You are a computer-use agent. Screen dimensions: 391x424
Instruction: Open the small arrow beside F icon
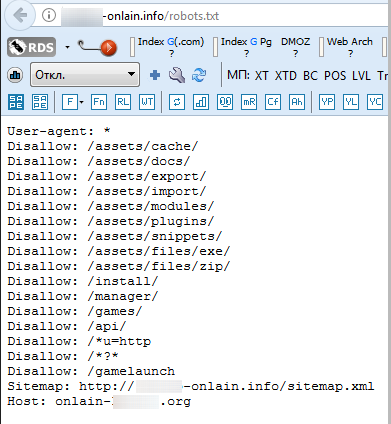tap(81, 102)
